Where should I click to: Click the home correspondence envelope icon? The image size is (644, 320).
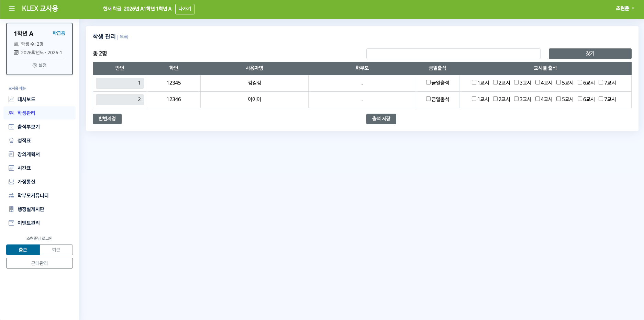11,182
